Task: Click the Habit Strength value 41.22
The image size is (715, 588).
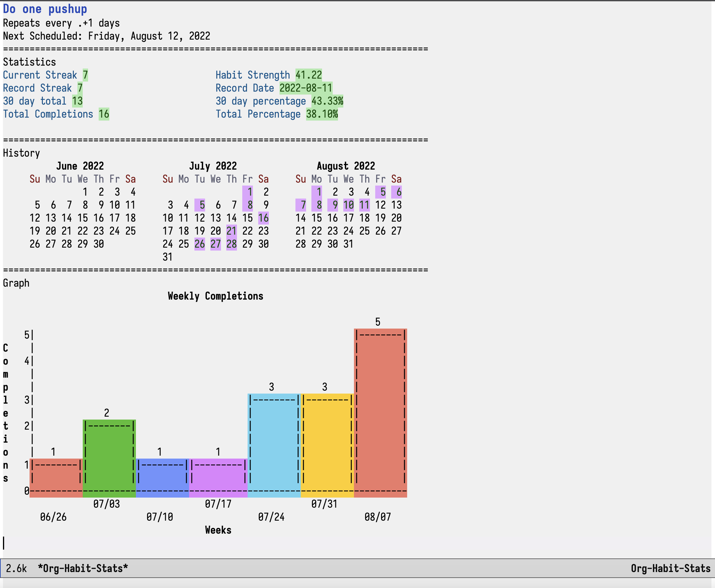Action: point(308,75)
